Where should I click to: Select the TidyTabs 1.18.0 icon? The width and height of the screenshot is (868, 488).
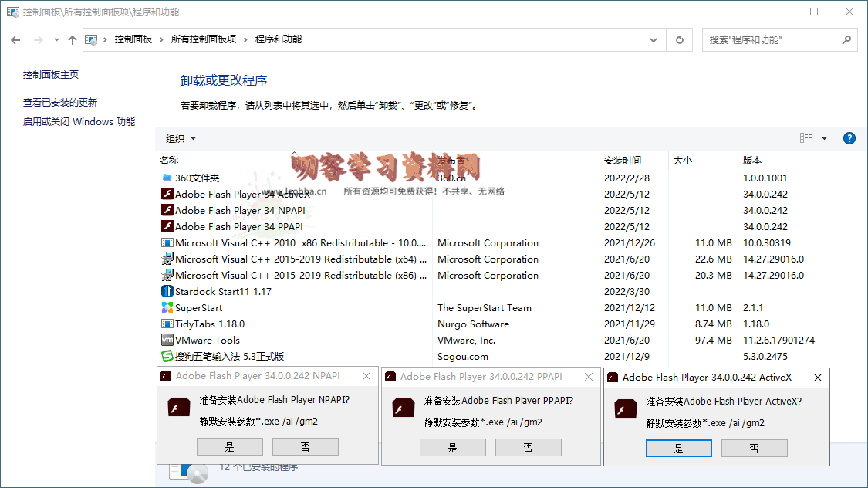coord(167,324)
